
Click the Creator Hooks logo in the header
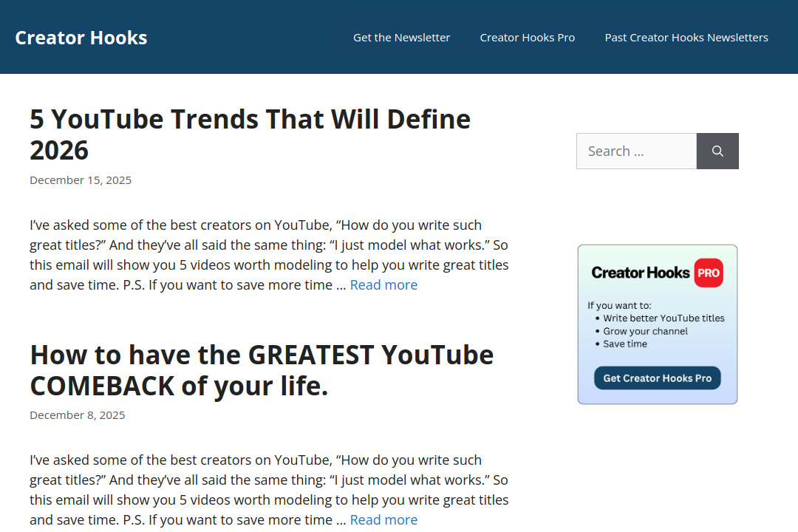(81, 37)
